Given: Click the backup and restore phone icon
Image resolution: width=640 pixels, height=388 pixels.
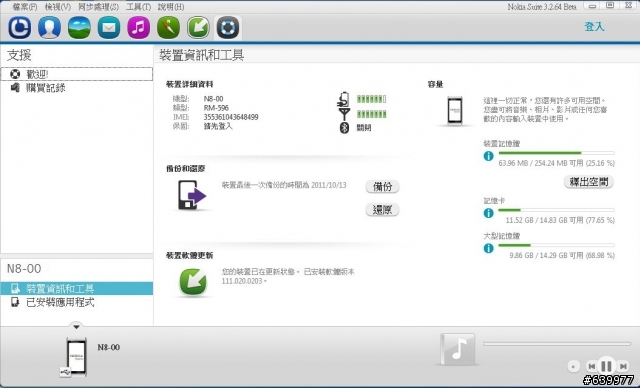Looking at the screenshot, I should [x=192, y=195].
